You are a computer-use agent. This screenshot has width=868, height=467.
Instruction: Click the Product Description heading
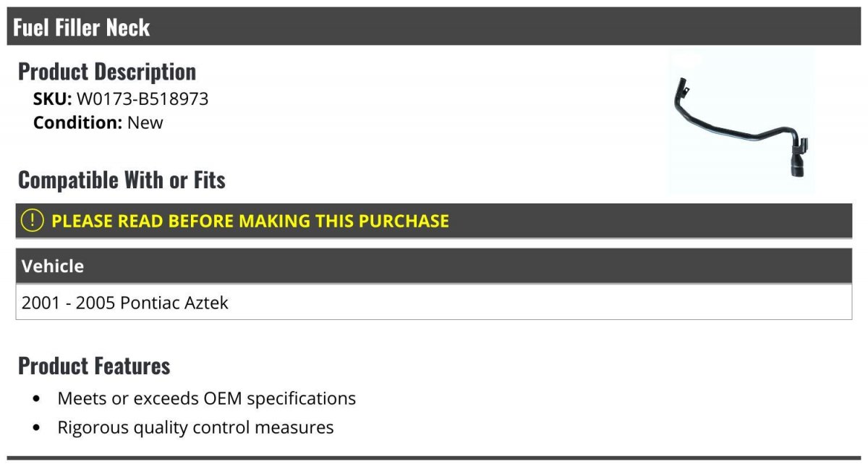click(107, 71)
